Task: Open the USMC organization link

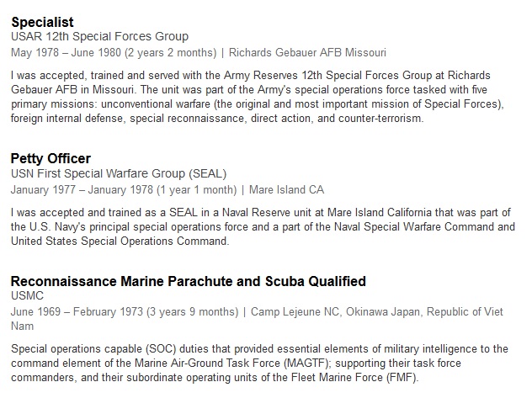Action: coord(27,295)
